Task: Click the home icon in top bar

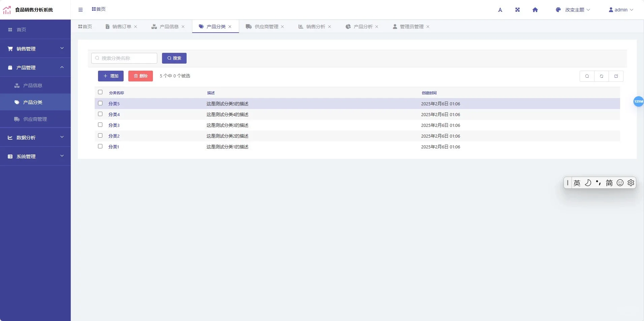Action: pyautogui.click(x=535, y=10)
